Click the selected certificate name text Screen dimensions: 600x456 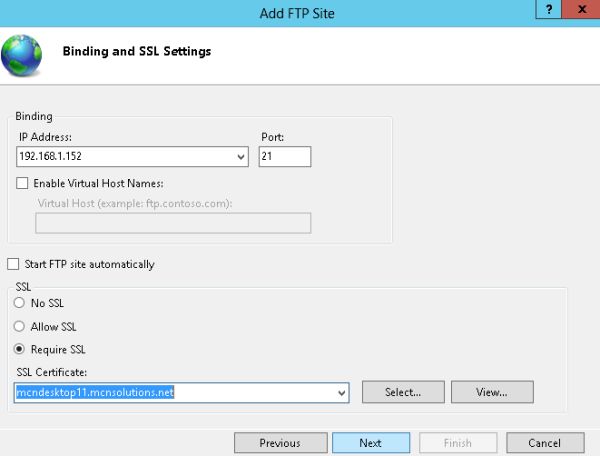pyautogui.click(x=95, y=393)
